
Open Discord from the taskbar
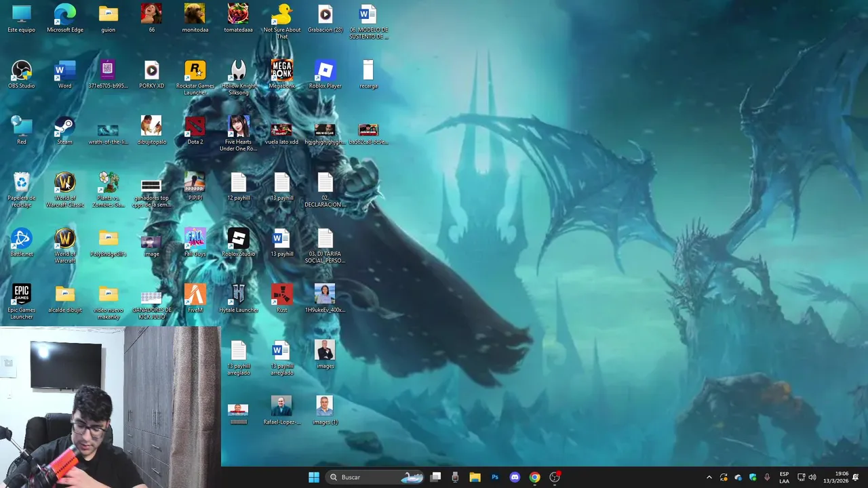(x=515, y=477)
